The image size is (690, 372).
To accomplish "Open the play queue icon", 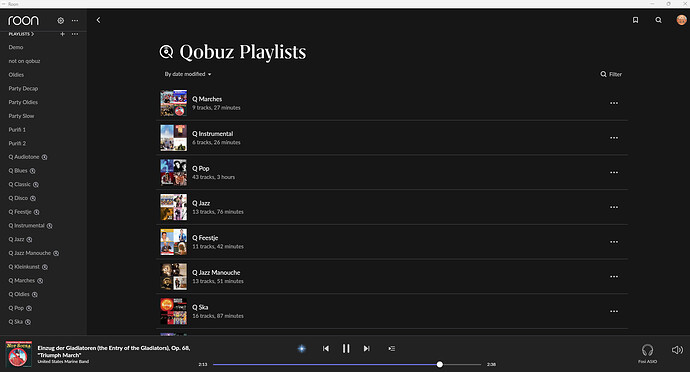I will [392, 349].
